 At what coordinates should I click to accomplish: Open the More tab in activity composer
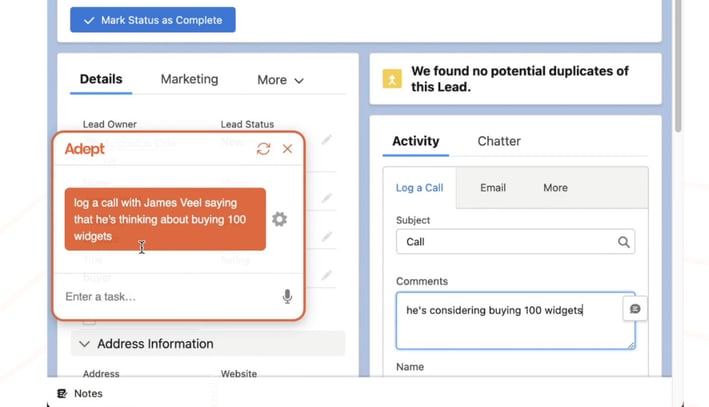pos(555,188)
